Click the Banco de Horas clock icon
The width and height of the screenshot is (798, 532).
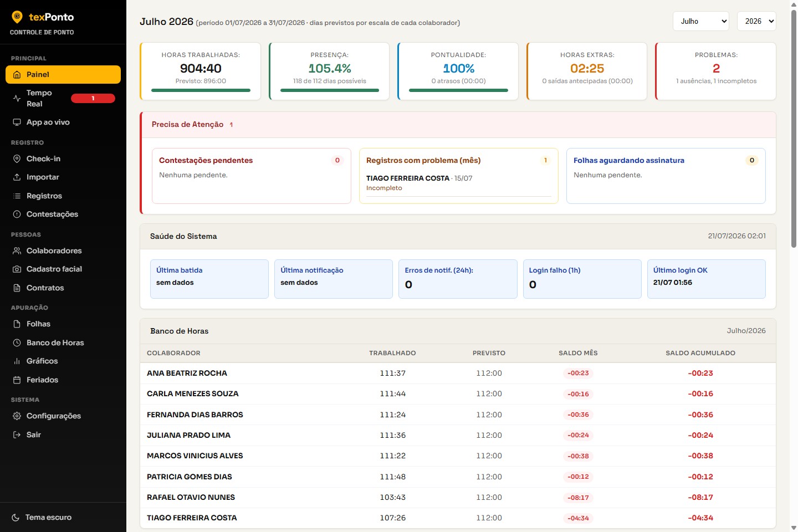point(17,343)
